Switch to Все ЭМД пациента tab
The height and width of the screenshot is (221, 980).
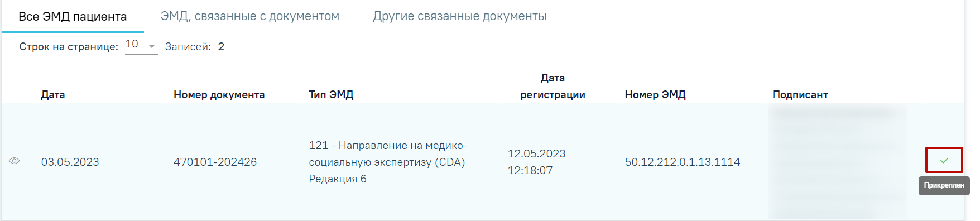point(73,16)
